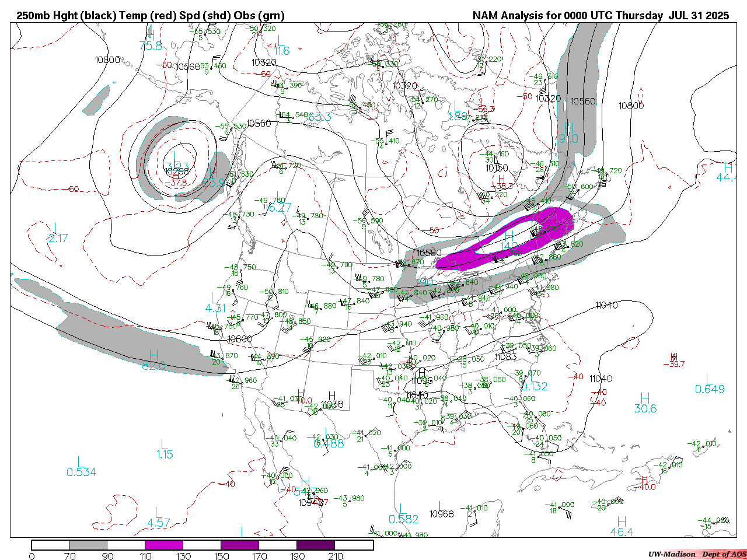Click the legend tick label '130'
Viewport: 747px width, 560px height.
pyautogui.click(x=183, y=556)
